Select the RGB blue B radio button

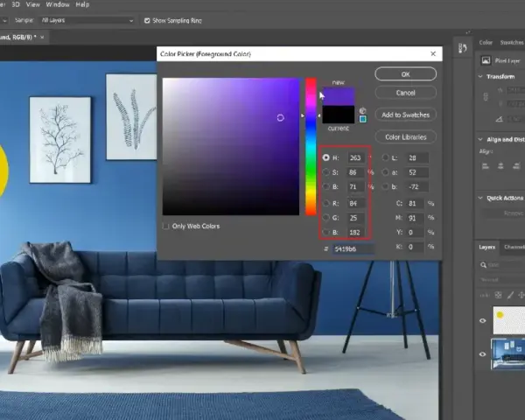[x=325, y=232]
